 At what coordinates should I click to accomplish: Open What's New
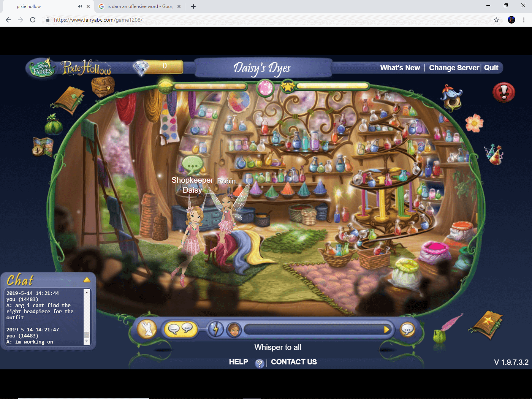(x=400, y=68)
